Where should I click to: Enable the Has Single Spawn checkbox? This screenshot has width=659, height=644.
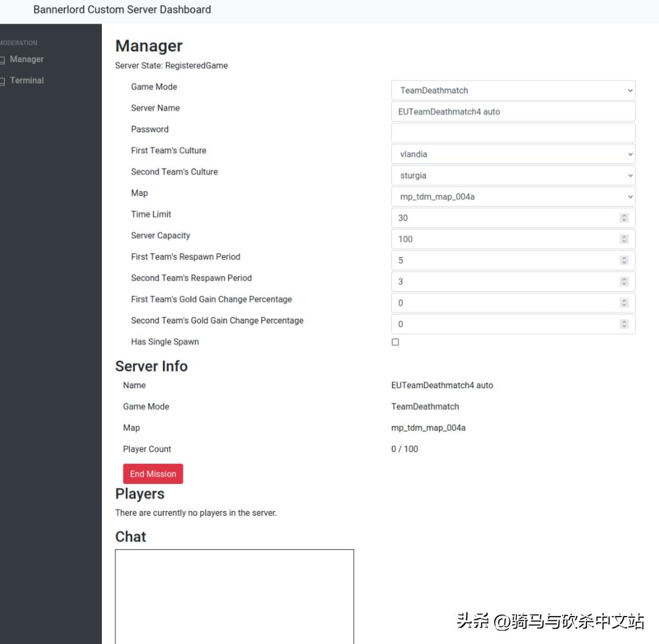pos(395,342)
